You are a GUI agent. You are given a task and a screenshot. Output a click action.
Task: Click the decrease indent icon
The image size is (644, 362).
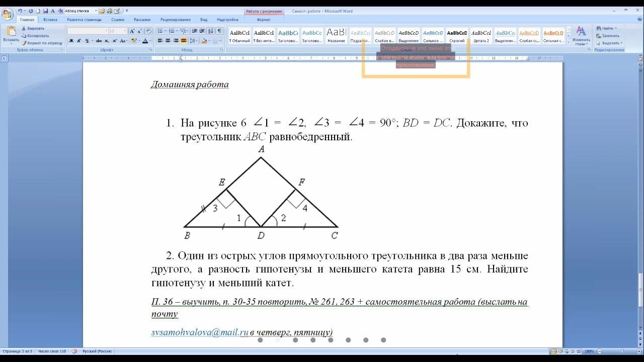(x=194, y=31)
